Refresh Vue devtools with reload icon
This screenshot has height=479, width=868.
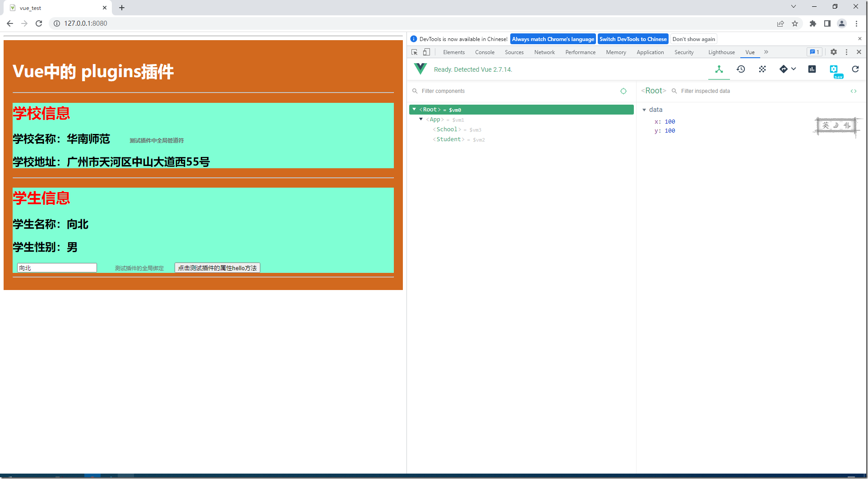click(855, 69)
